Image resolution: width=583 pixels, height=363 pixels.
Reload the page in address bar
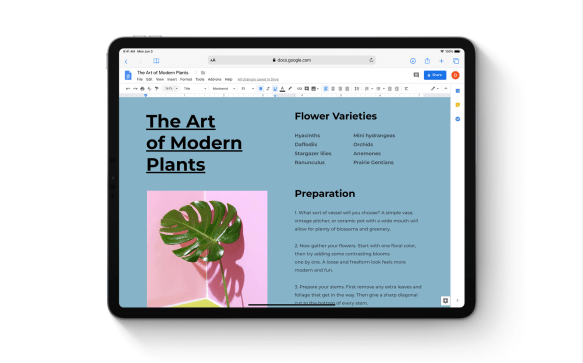pos(371,60)
